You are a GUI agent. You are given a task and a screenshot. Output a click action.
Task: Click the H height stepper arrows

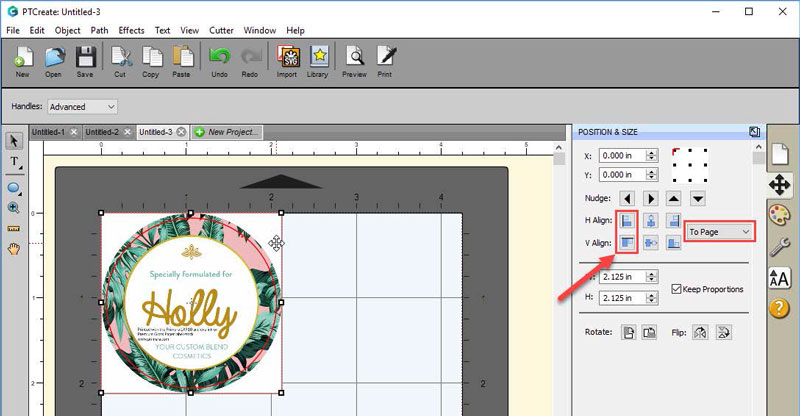(x=652, y=298)
